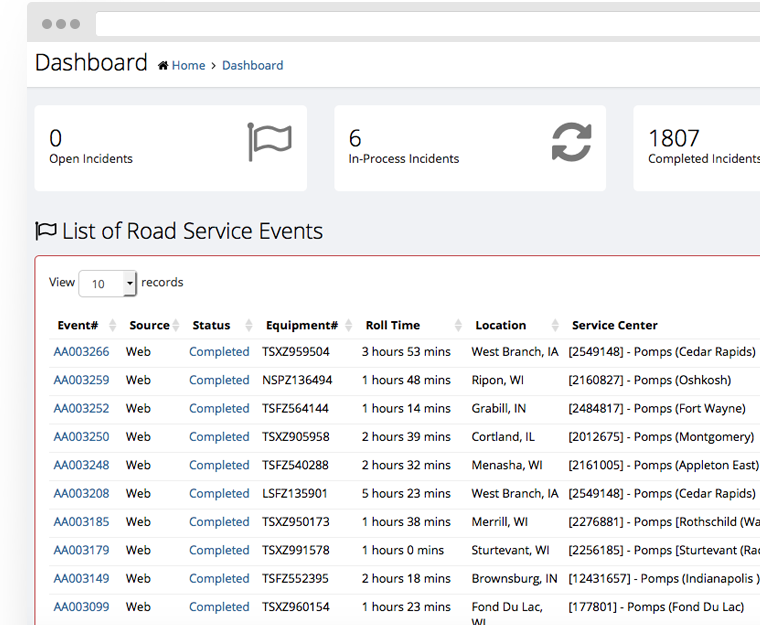This screenshot has width=760, height=625.
Task: Click equipment number NSPZ136494
Action: pos(297,380)
